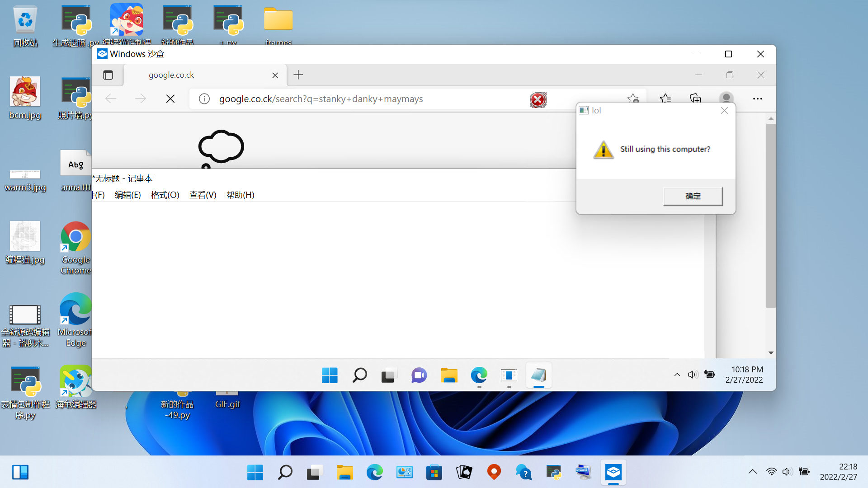Screen dimensions: 868x488
Task: Click the scrollbar down arrow in Edge
Action: [771, 353]
